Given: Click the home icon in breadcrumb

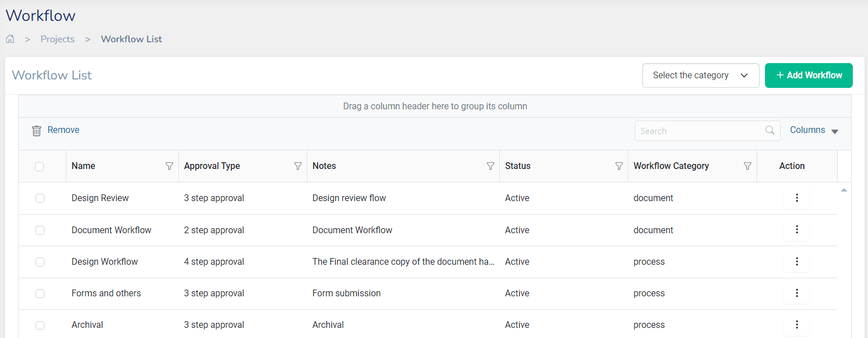Looking at the screenshot, I should pos(10,39).
